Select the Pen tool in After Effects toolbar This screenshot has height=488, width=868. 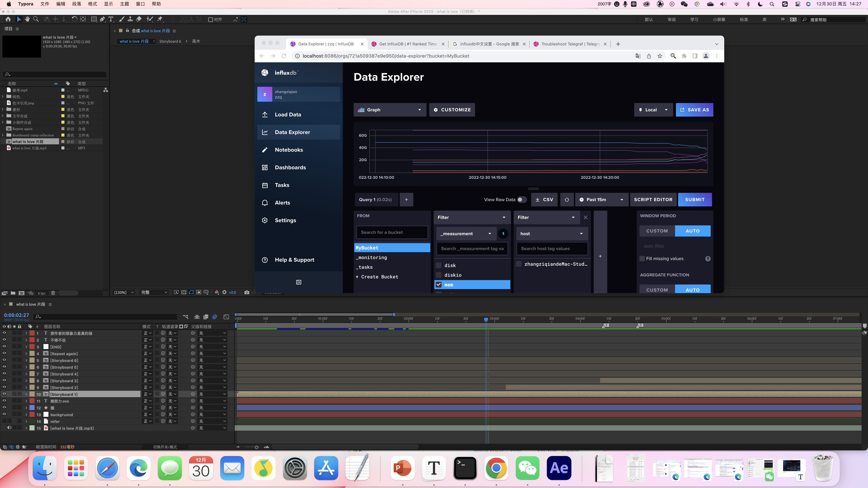102,19
